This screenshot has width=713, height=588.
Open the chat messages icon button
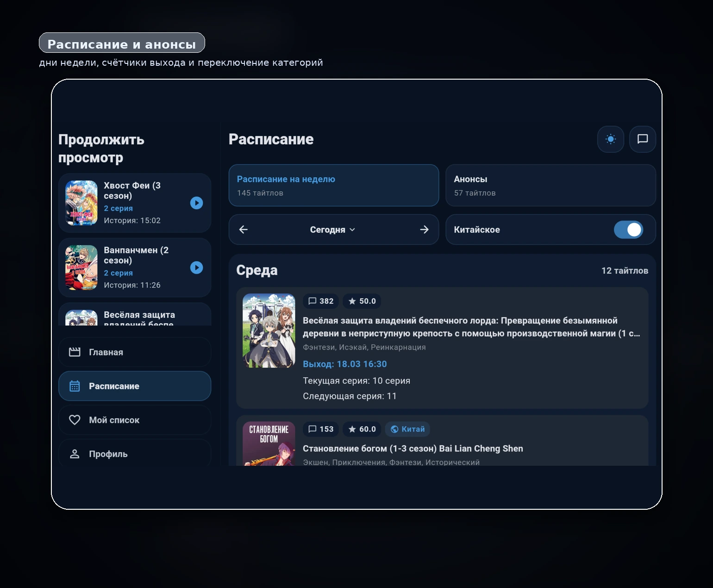[x=642, y=139]
